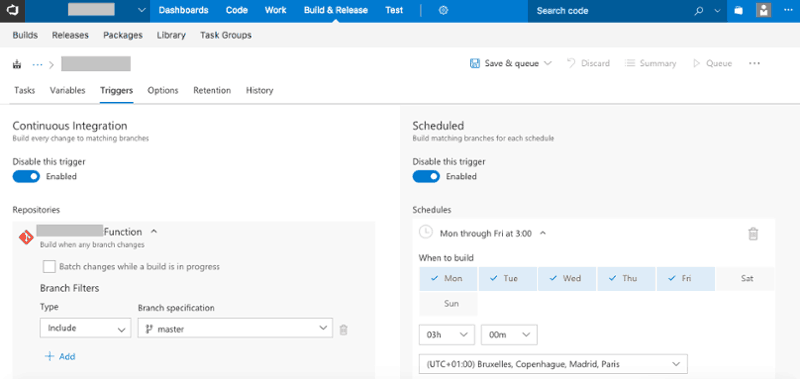The height and width of the screenshot is (379, 800).
Task: Switch to the Retention tab
Action: tap(212, 90)
